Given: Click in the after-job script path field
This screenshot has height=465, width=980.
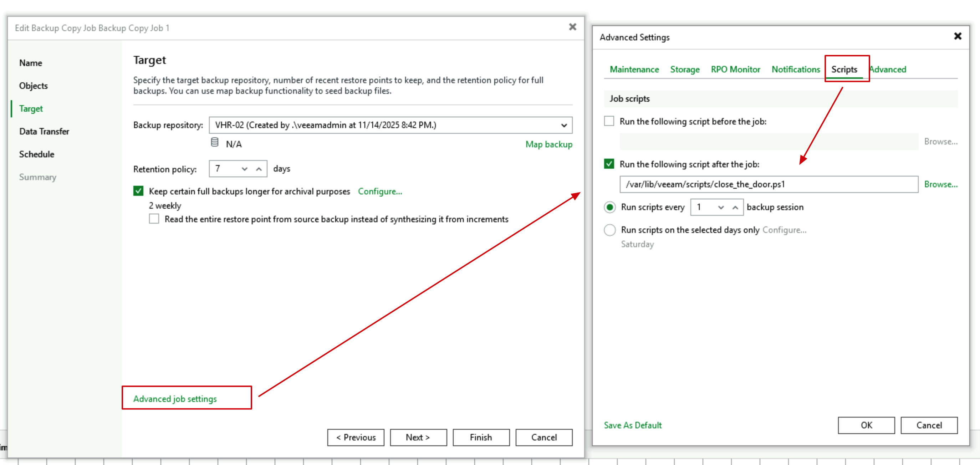Looking at the screenshot, I should pos(769,184).
